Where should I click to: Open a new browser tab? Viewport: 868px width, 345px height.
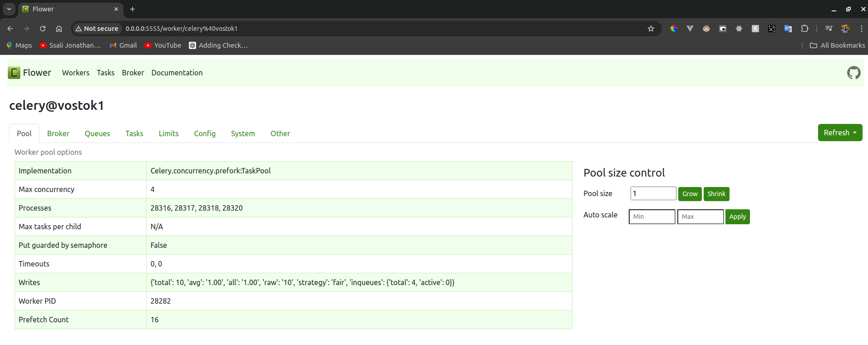133,9
